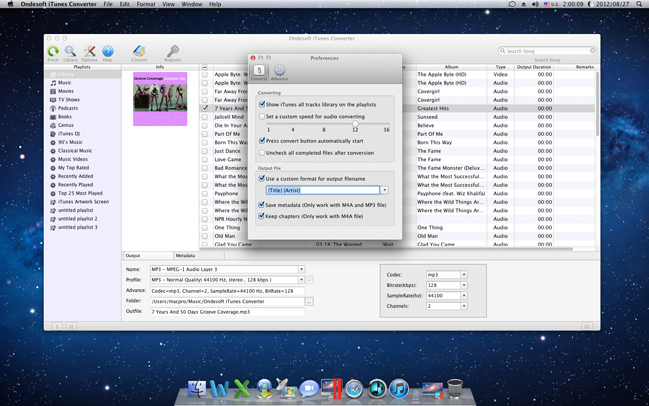Launch Safari from the Dock
Image resolution: width=649 pixels, height=406 pixels.
(354, 389)
